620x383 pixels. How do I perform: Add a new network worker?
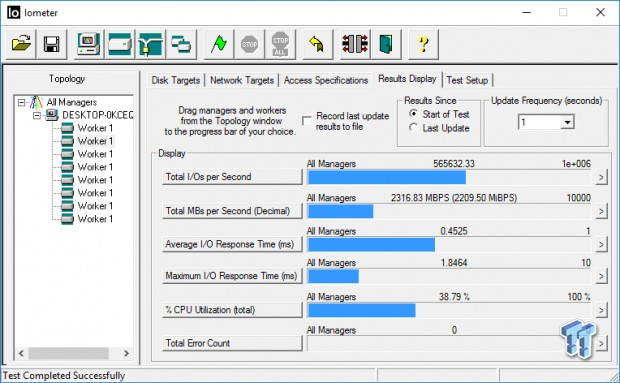click(150, 44)
